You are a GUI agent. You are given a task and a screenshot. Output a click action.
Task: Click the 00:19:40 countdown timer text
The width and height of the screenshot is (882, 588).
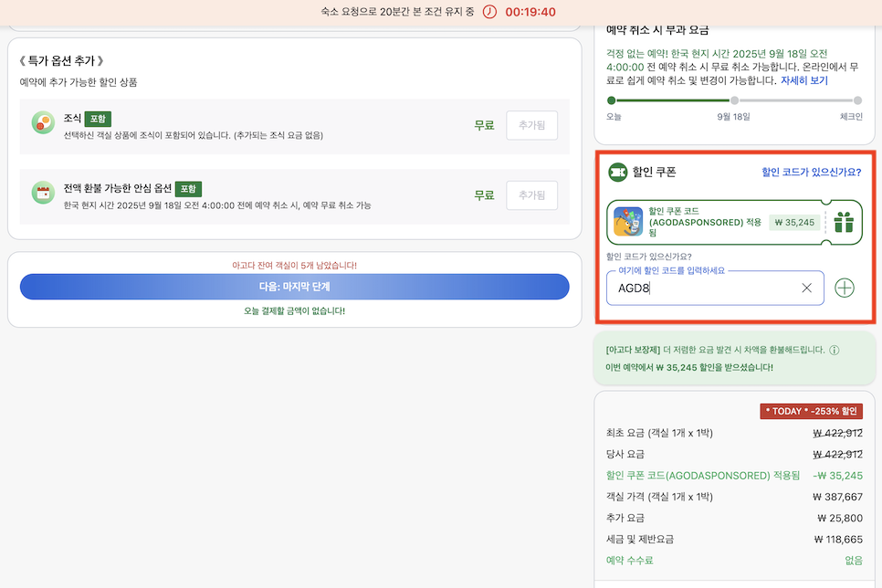coord(530,12)
